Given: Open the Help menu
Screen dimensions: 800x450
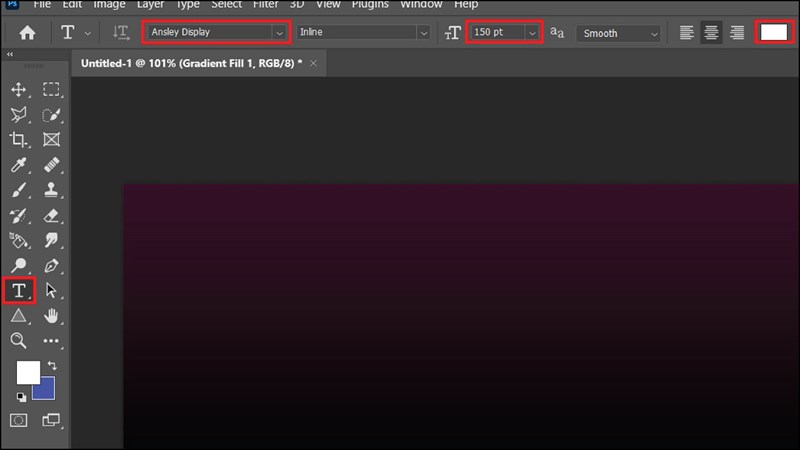Looking at the screenshot, I should click(x=466, y=5).
